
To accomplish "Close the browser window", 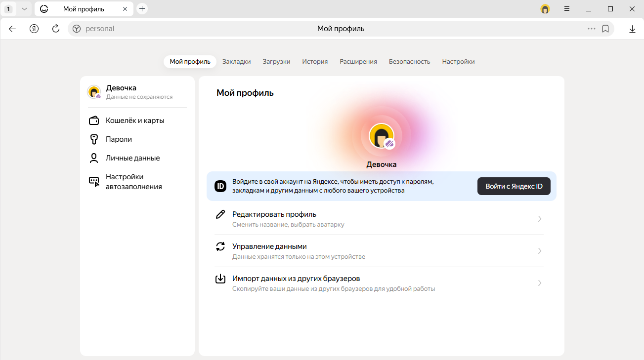I will coord(632,9).
